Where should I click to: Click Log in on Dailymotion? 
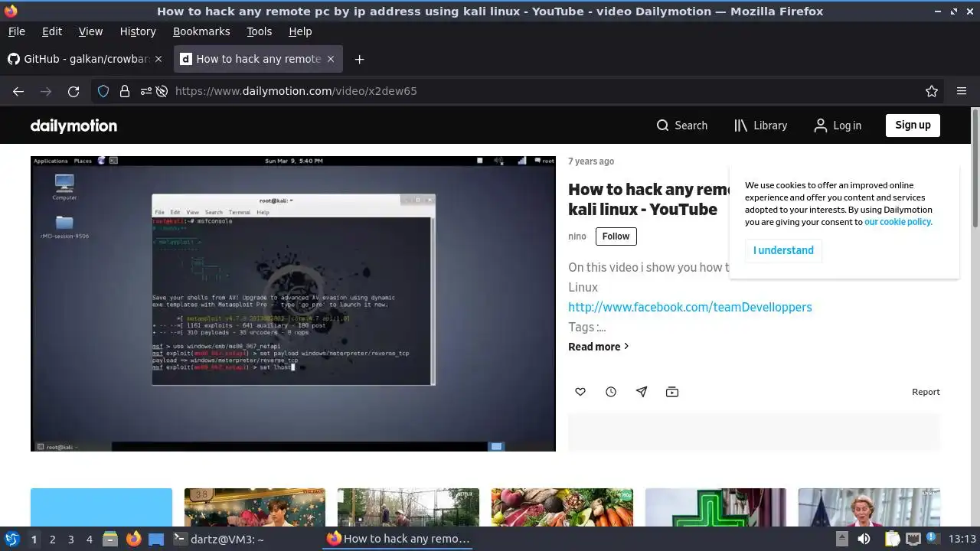pos(838,126)
